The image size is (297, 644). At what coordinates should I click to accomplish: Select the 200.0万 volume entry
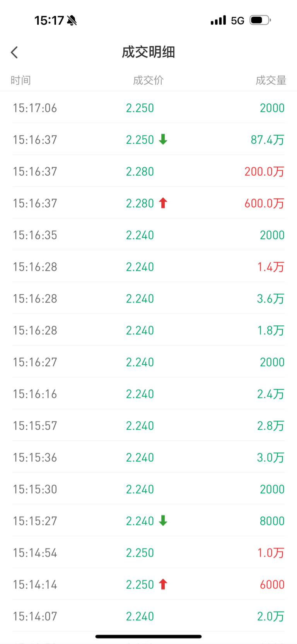click(264, 171)
